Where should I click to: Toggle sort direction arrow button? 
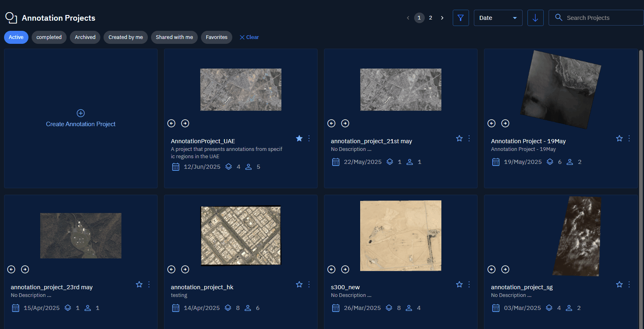[535, 18]
